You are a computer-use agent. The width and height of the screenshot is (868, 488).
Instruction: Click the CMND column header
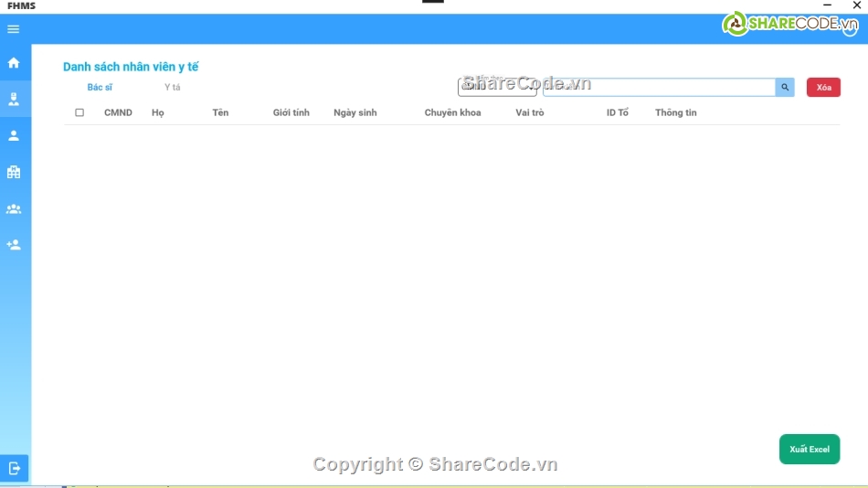[118, 112]
